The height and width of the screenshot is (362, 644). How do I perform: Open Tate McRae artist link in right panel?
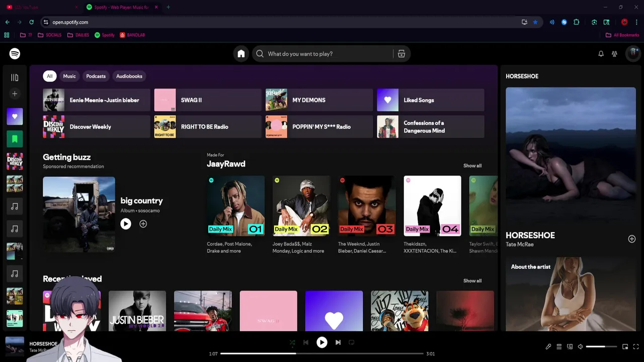pyautogui.click(x=520, y=245)
